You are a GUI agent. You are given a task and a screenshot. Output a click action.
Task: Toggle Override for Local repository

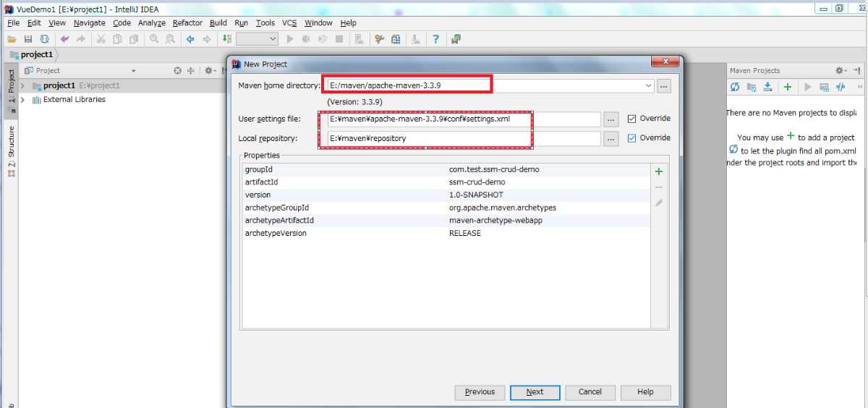(x=632, y=137)
